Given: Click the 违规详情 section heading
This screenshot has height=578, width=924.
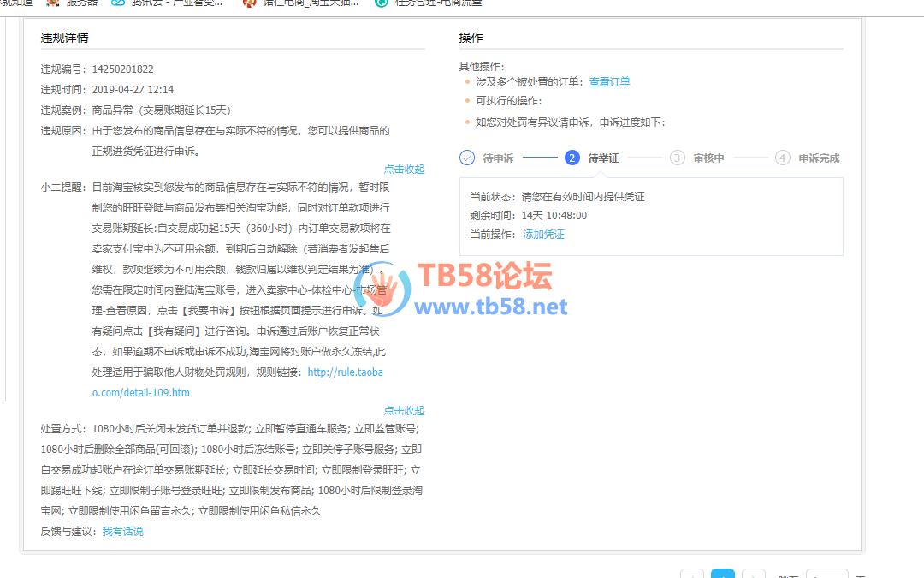Looking at the screenshot, I should (x=64, y=38).
